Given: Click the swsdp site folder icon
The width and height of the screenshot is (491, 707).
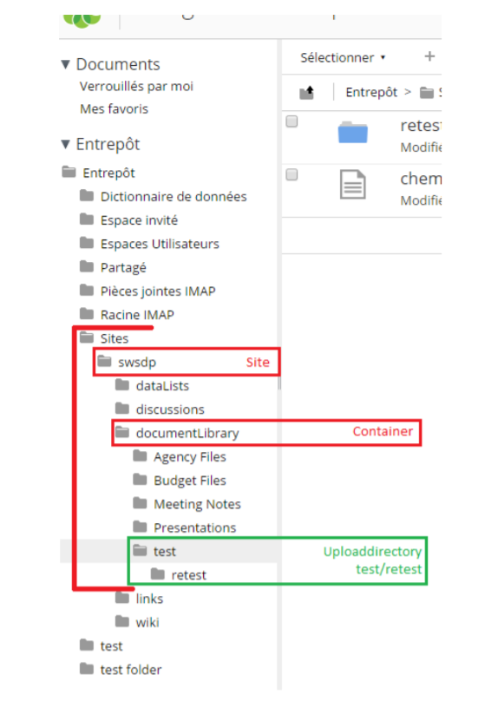Looking at the screenshot, I should click(x=105, y=361).
